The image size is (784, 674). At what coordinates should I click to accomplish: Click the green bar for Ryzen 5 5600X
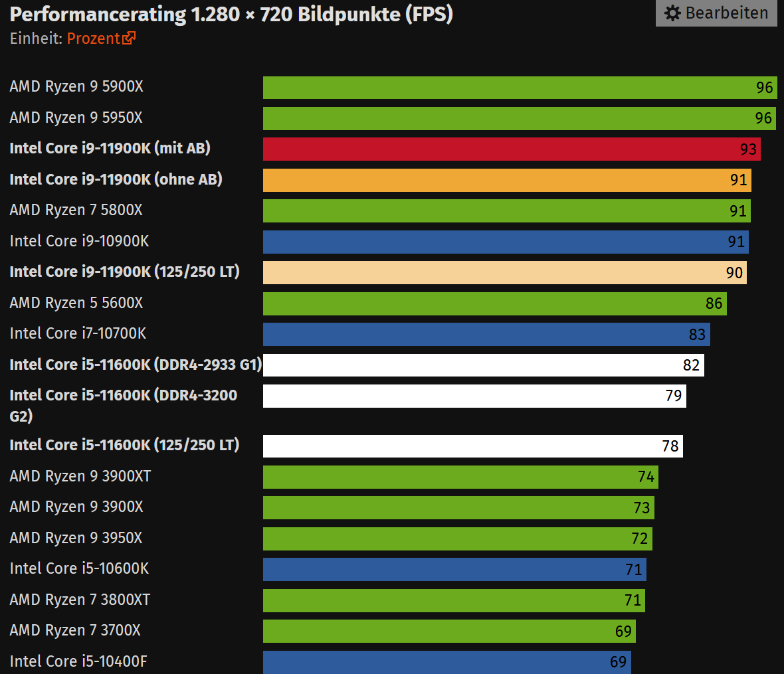pos(494,303)
